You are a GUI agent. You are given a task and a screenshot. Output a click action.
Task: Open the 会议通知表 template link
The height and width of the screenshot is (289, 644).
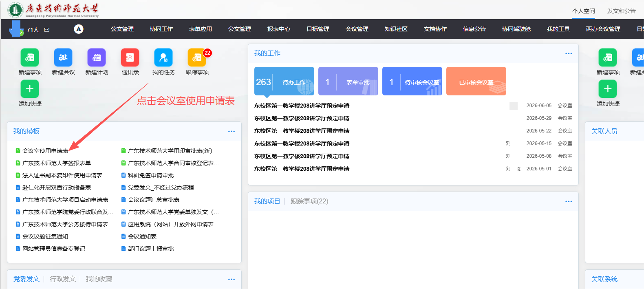coord(142,236)
